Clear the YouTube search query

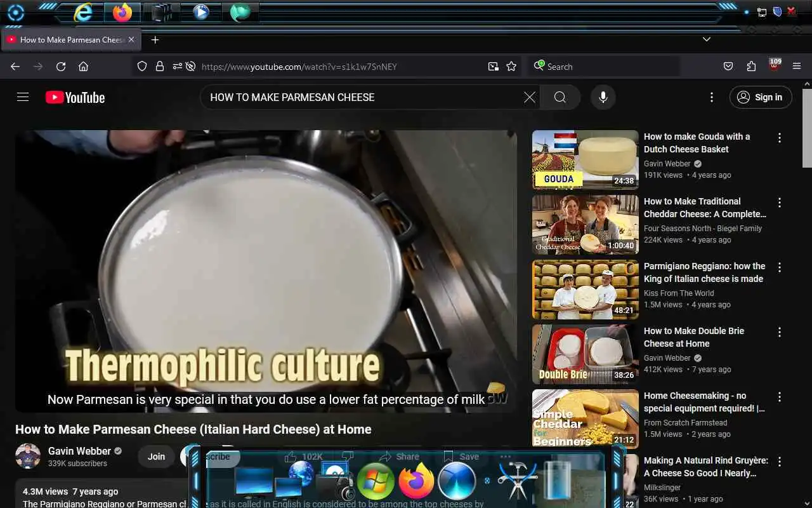coord(530,97)
